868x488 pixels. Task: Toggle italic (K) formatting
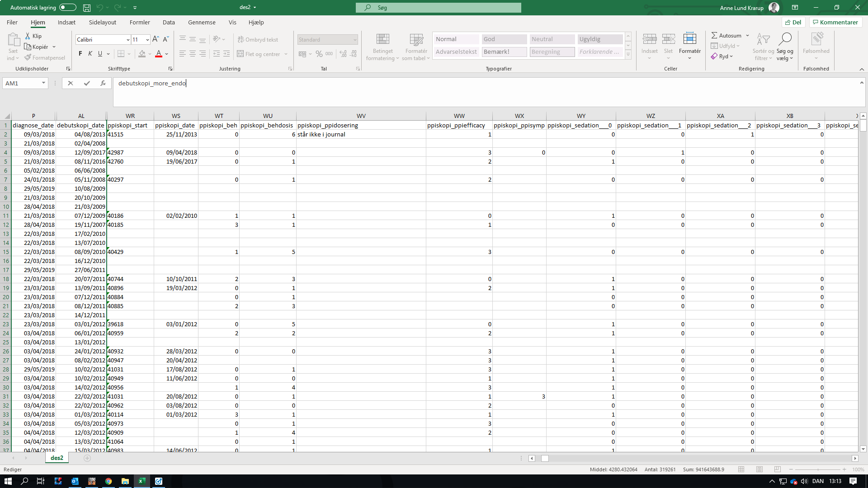[x=90, y=54]
